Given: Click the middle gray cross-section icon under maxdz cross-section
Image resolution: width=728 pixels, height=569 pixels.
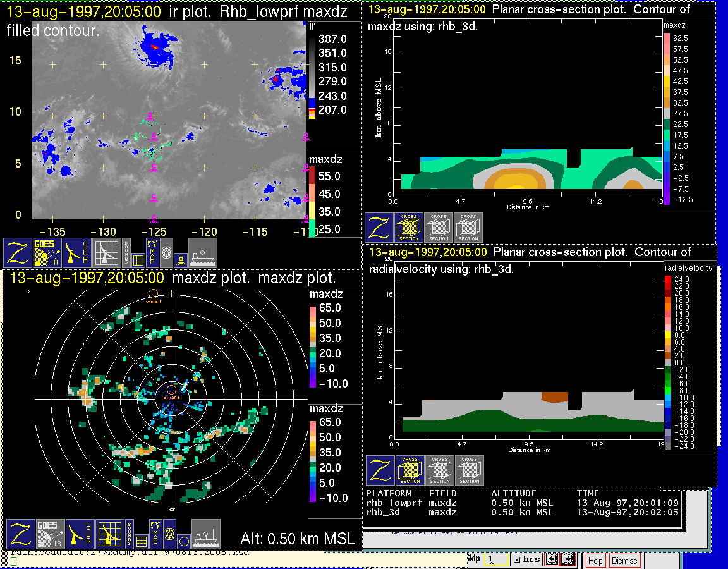Looking at the screenshot, I should 439,228.
